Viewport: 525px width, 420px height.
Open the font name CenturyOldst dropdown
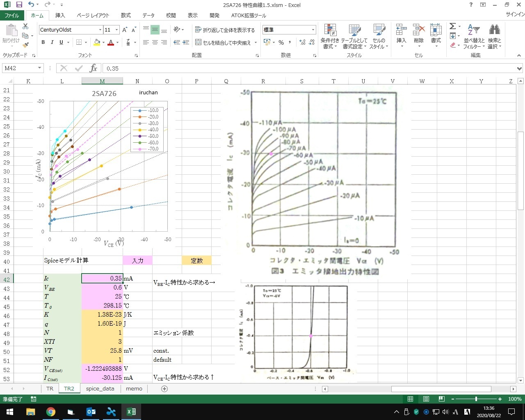tap(100, 30)
